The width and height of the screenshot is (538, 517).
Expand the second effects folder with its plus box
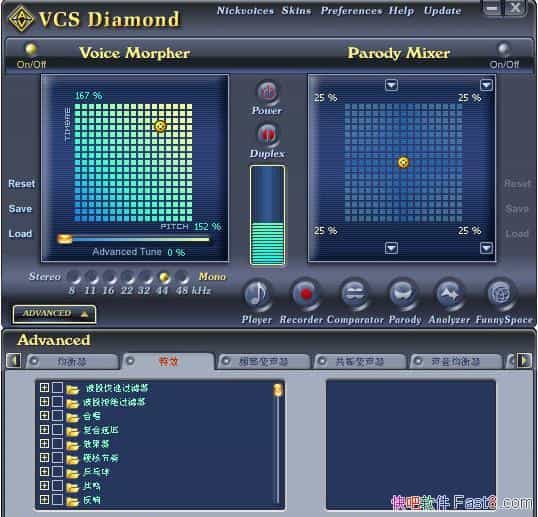tap(44, 402)
